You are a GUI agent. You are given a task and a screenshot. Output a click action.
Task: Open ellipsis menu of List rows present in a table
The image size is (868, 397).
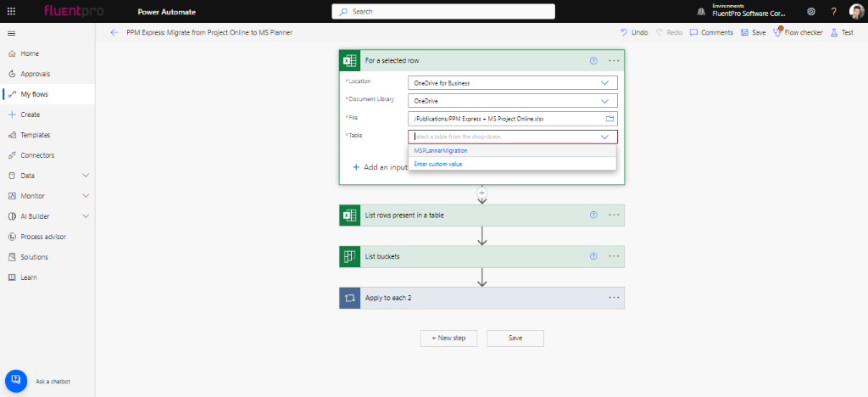pyautogui.click(x=614, y=215)
